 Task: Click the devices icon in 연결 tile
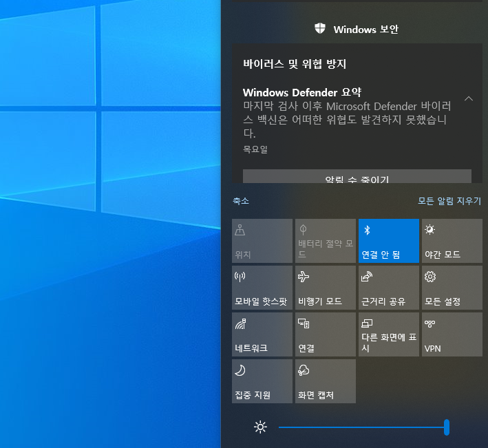pos(304,323)
